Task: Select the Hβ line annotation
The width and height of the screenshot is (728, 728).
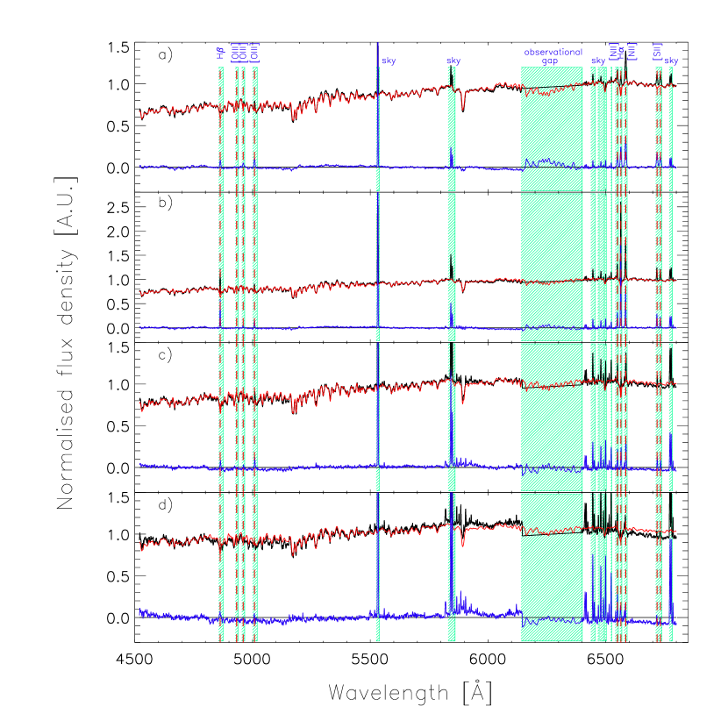Action: (220, 53)
